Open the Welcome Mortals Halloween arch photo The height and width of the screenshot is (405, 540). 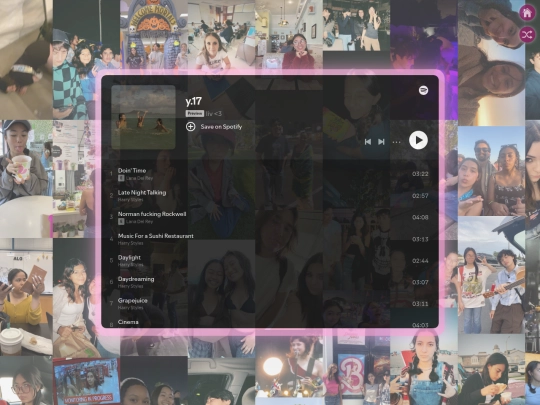[154, 34]
